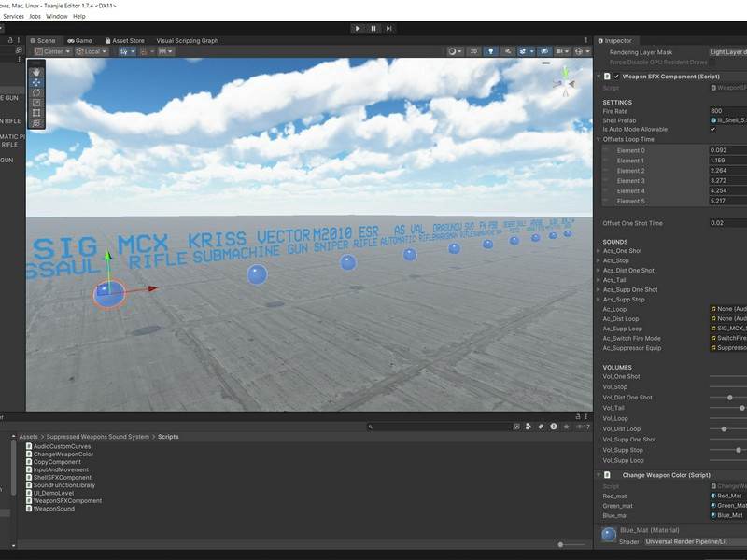This screenshot has height=560, width=747.
Task: Open grid snapping options dropdown arrow
Action: (133, 51)
